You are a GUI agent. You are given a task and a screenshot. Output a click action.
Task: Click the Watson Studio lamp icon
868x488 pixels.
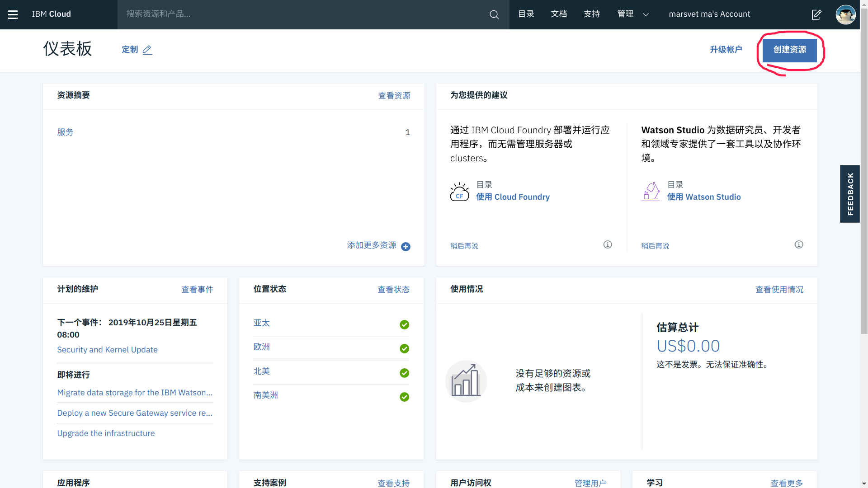click(x=651, y=192)
